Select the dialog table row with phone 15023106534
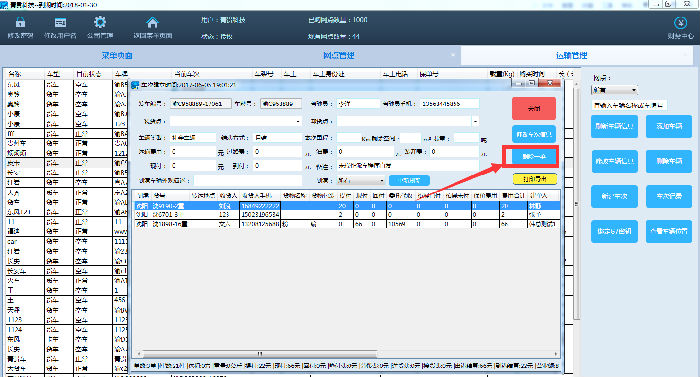 coord(346,215)
